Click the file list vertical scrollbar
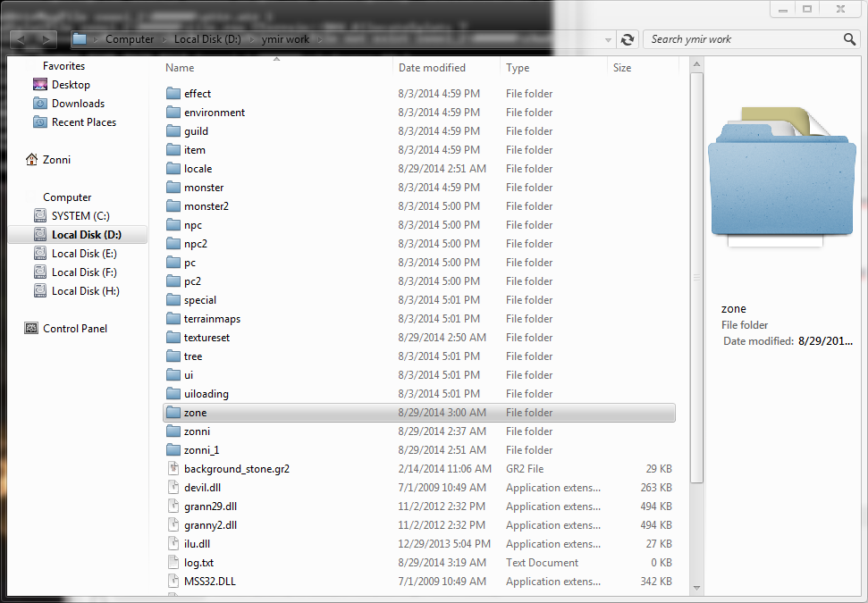The height and width of the screenshot is (603, 868). pyautogui.click(x=696, y=268)
